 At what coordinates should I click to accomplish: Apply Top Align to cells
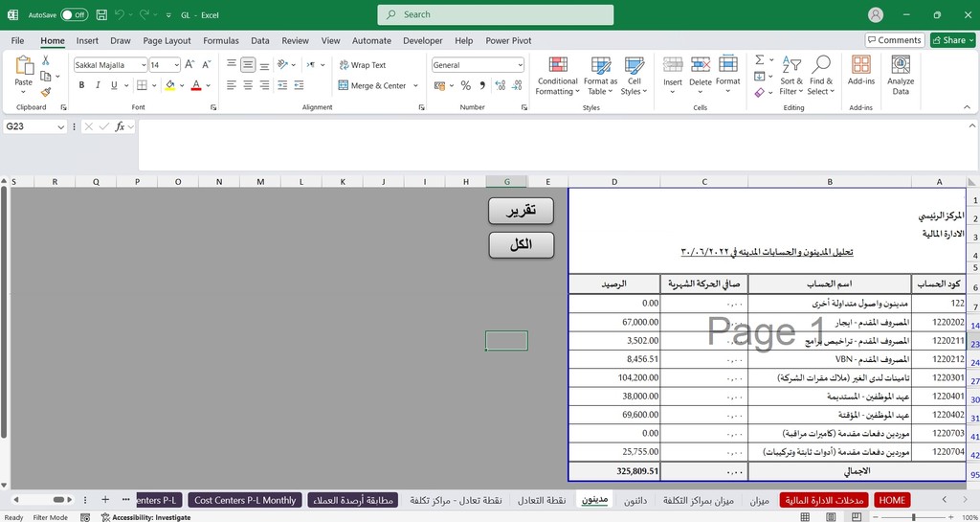pyautogui.click(x=232, y=65)
